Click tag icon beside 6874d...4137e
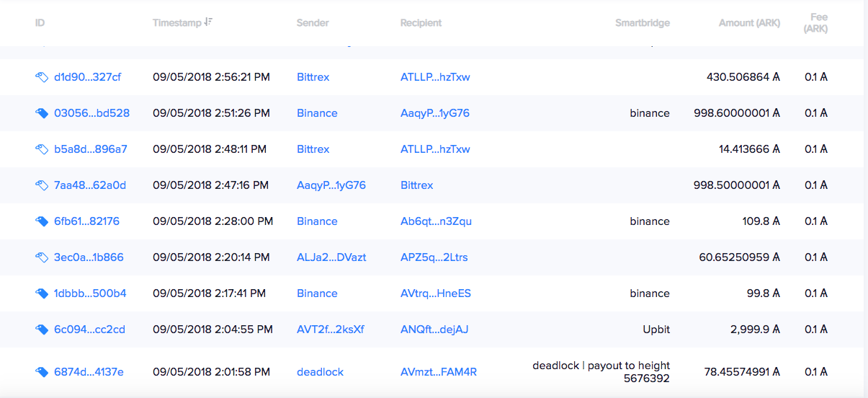 [x=42, y=372]
